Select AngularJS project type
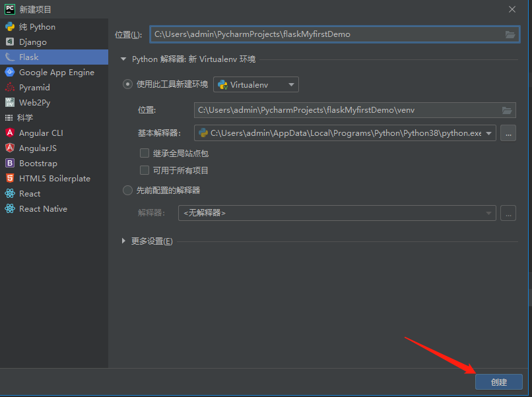 pos(54,148)
